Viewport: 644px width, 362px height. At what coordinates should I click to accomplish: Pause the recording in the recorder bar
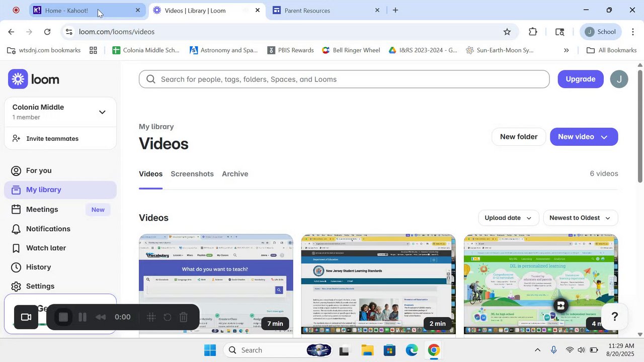point(83,317)
